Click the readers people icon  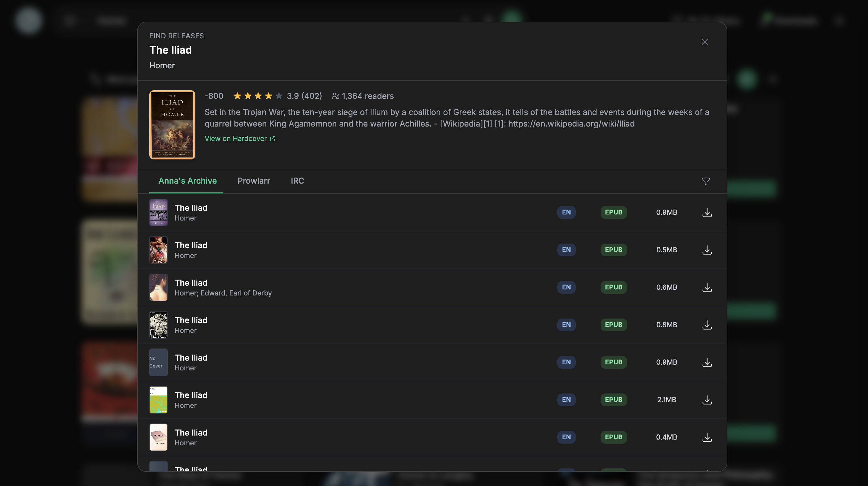coord(336,96)
